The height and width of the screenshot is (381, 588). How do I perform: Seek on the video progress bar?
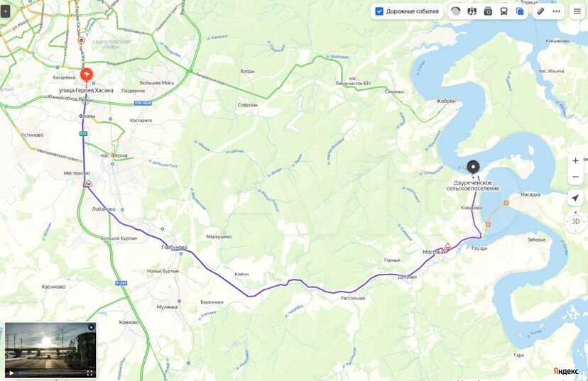click(x=51, y=373)
